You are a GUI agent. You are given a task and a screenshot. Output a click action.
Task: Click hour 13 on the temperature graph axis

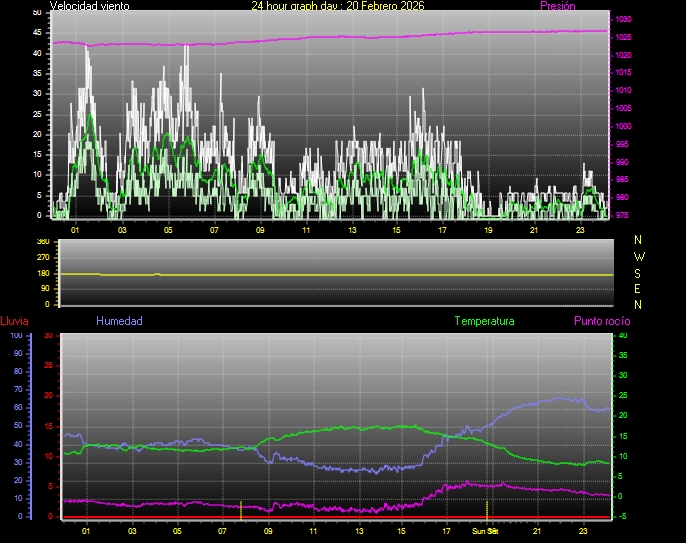358,531
